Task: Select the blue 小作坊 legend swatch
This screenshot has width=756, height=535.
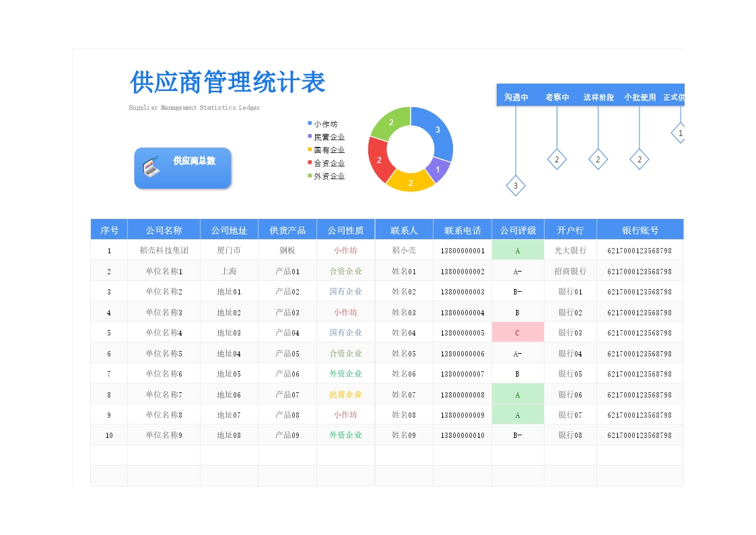Action: pyautogui.click(x=310, y=123)
